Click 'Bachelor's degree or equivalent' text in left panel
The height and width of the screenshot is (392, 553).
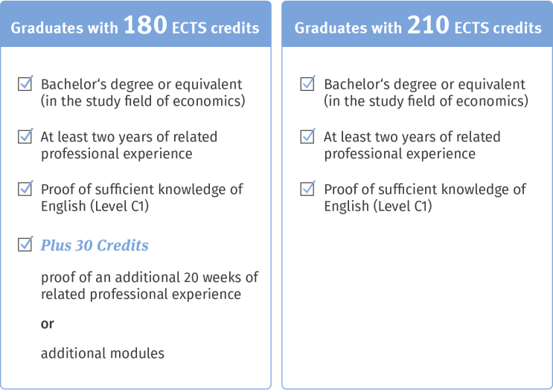[141, 85]
